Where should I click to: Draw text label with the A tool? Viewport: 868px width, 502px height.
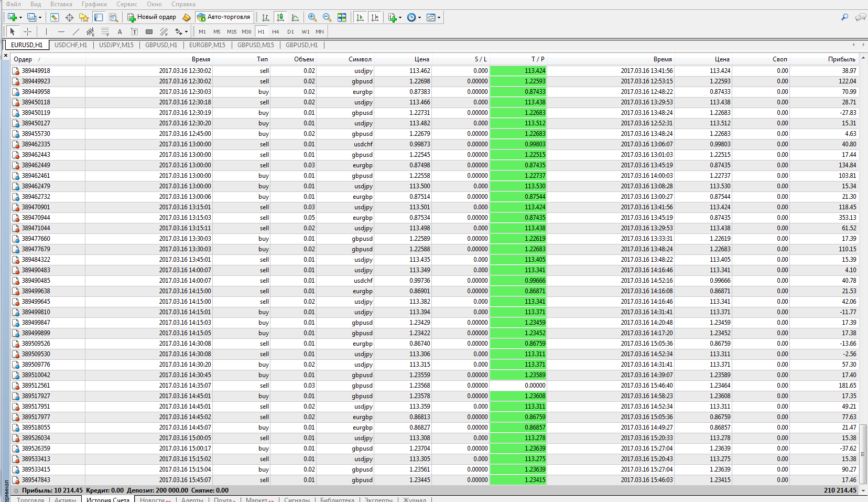click(x=120, y=31)
